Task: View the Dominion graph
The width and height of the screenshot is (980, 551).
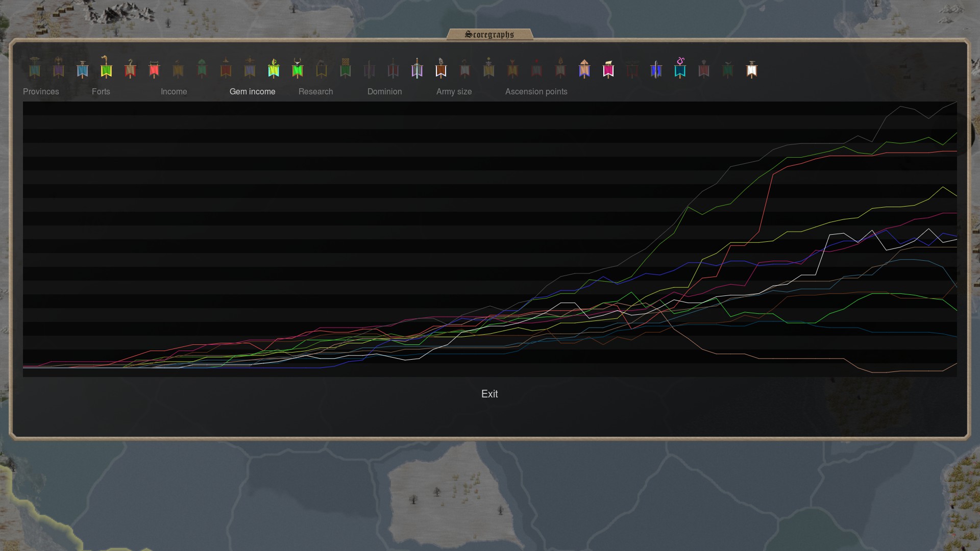Action: (x=385, y=91)
